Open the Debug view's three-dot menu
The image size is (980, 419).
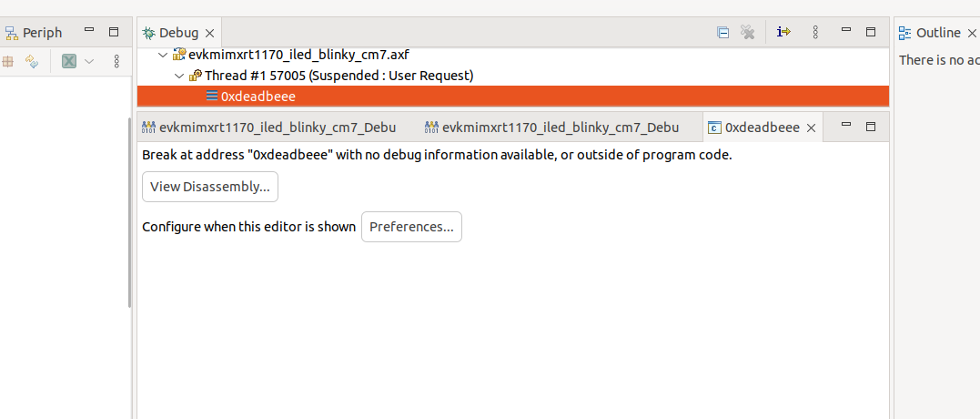[815, 33]
